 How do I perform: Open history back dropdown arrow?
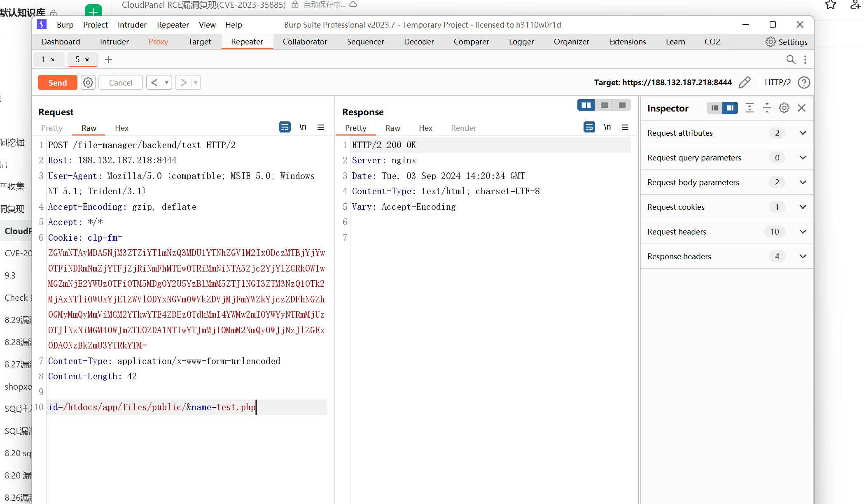click(x=167, y=83)
